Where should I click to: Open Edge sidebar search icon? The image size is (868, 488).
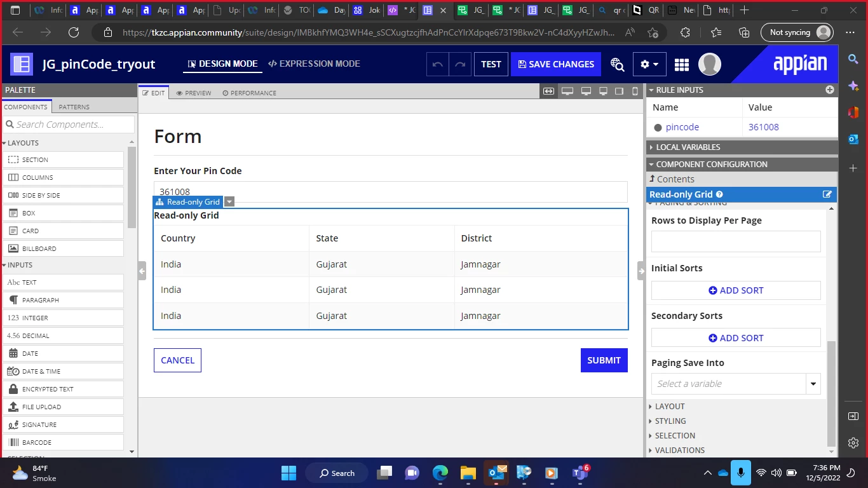pyautogui.click(x=853, y=59)
